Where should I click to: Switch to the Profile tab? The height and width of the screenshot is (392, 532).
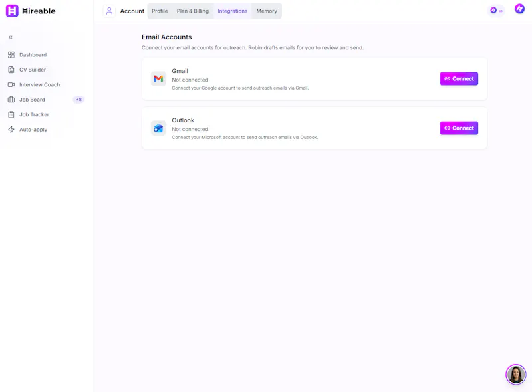(x=160, y=11)
